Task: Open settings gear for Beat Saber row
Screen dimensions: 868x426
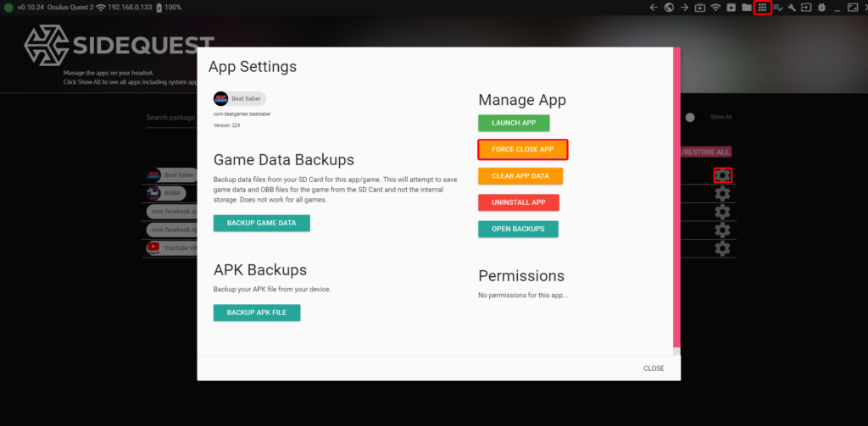Action: [x=722, y=175]
